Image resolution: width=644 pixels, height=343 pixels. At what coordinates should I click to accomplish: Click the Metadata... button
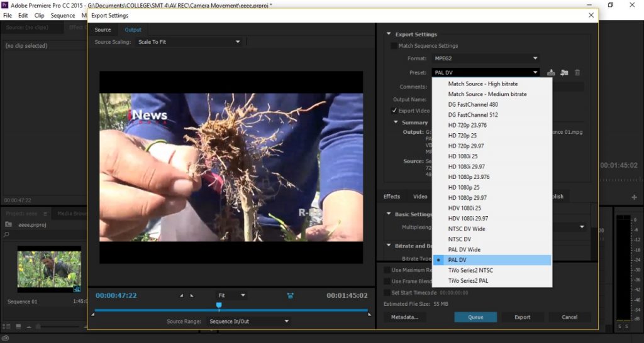404,317
